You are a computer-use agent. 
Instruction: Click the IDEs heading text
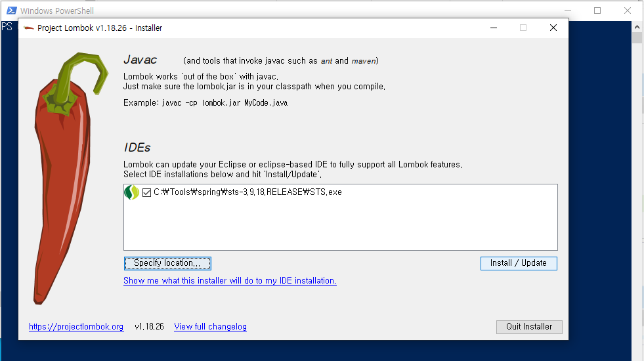[x=137, y=148]
